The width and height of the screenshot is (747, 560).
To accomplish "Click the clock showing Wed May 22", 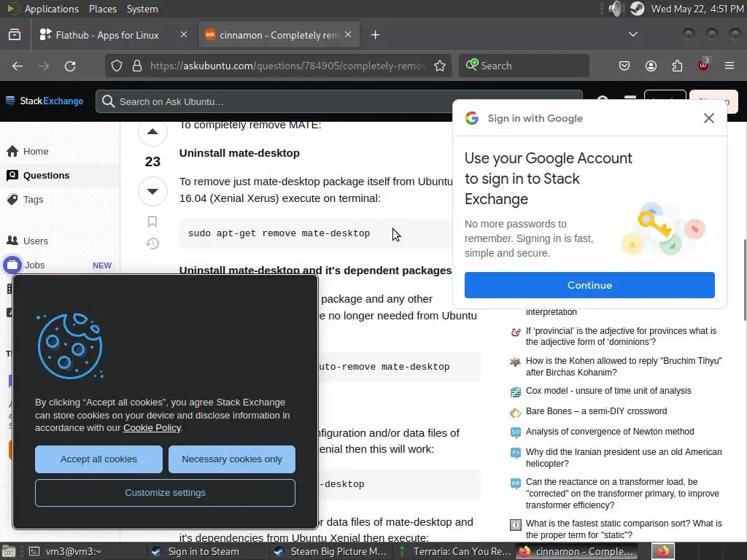I will click(697, 9).
